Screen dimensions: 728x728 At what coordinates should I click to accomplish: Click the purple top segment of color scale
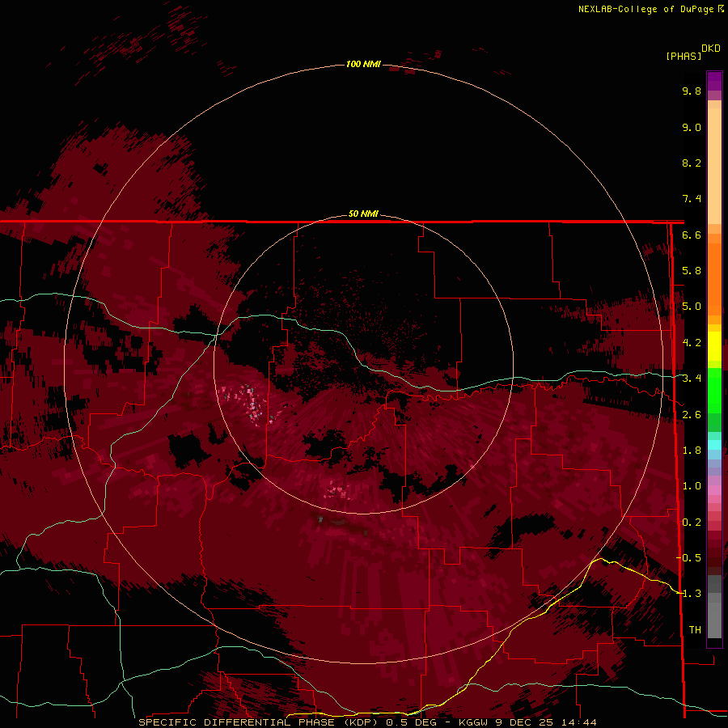pyautogui.click(x=714, y=81)
